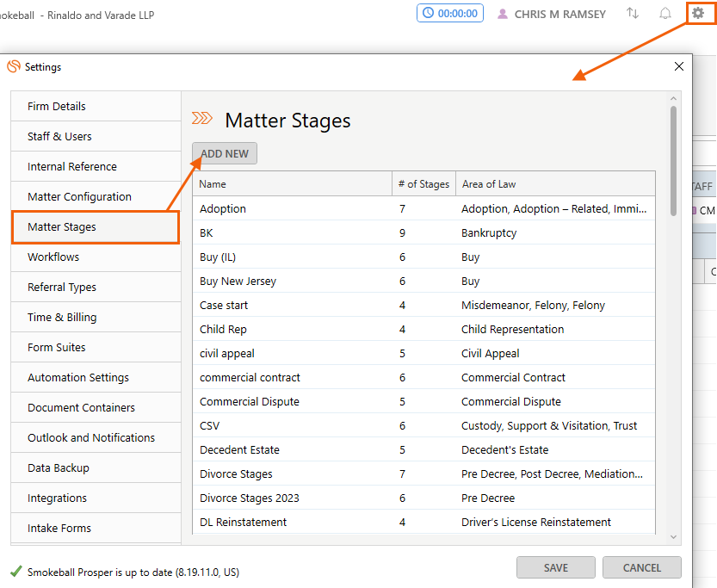
Task: Open Referral Types settings
Action: tap(96, 288)
